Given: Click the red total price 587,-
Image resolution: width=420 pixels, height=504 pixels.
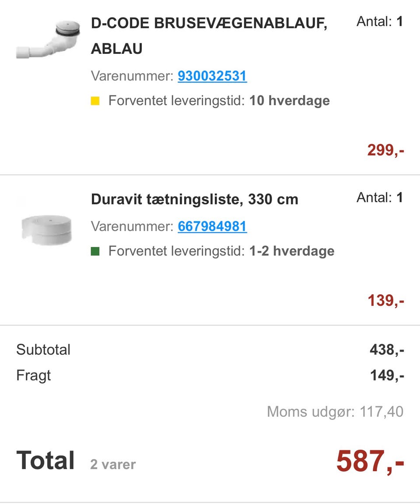Looking at the screenshot, I should tap(370, 462).
